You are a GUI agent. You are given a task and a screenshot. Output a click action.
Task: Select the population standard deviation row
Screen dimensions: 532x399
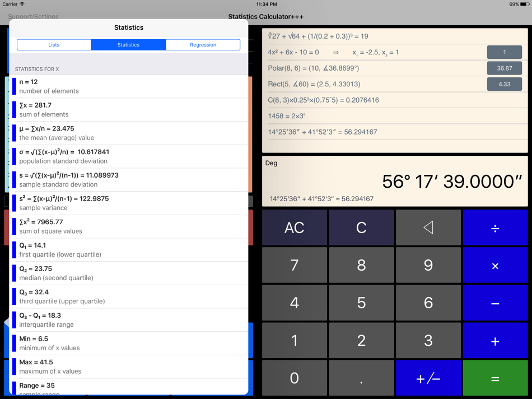tap(129, 156)
